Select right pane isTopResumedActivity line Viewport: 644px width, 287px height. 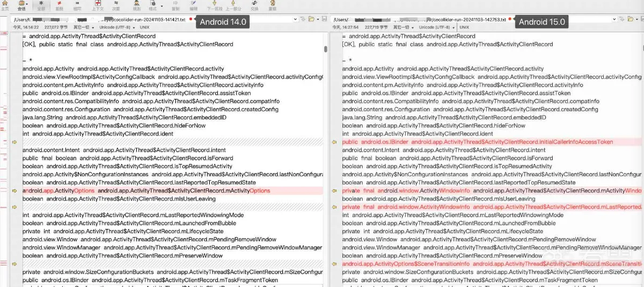pyautogui.click(x=492, y=167)
